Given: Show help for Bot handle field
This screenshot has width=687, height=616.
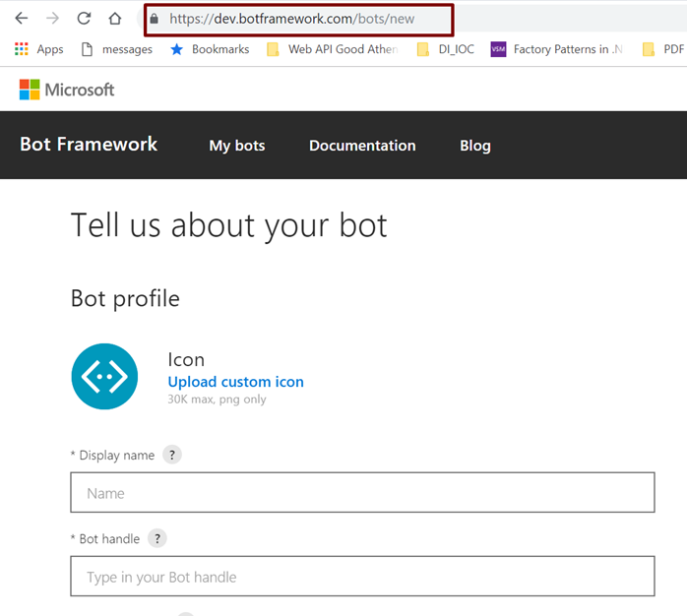Looking at the screenshot, I should tap(157, 538).
